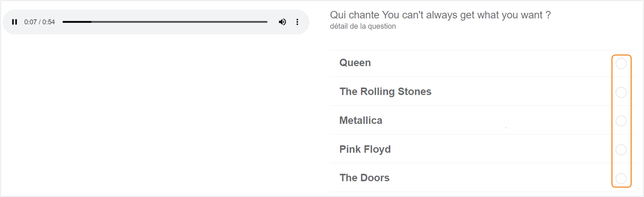Click The Doors answer label text

(x=364, y=178)
